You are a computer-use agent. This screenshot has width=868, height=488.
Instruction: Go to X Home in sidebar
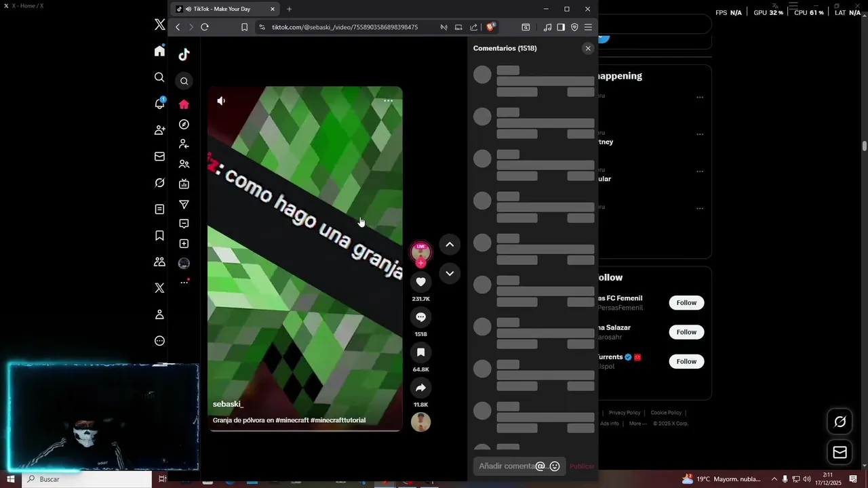click(x=159, y=51)
